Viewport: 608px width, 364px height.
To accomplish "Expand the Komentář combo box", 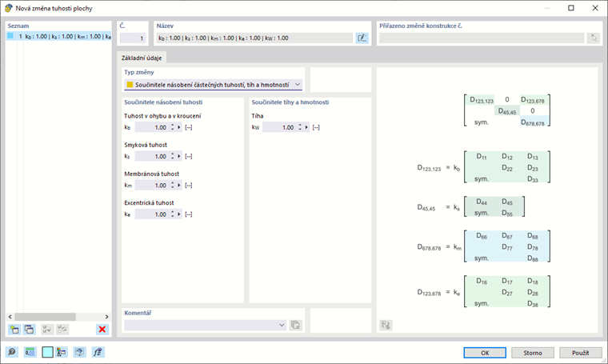I will (282, 325).
